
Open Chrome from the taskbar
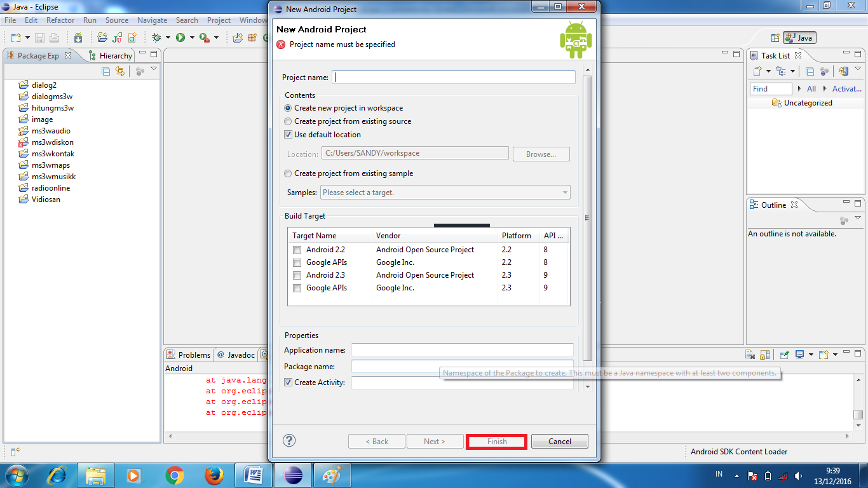pyautogui.click(x=176, y=474)
